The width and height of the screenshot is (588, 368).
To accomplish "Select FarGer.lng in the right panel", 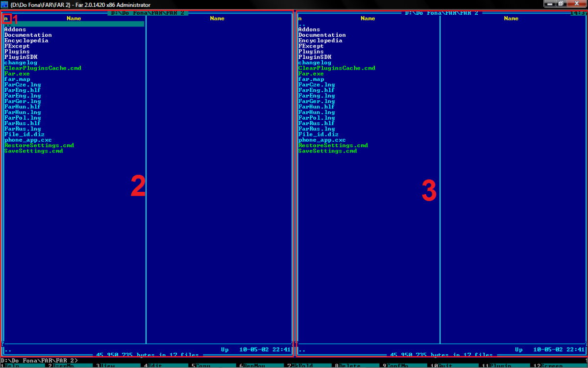I will coord(317,101).
